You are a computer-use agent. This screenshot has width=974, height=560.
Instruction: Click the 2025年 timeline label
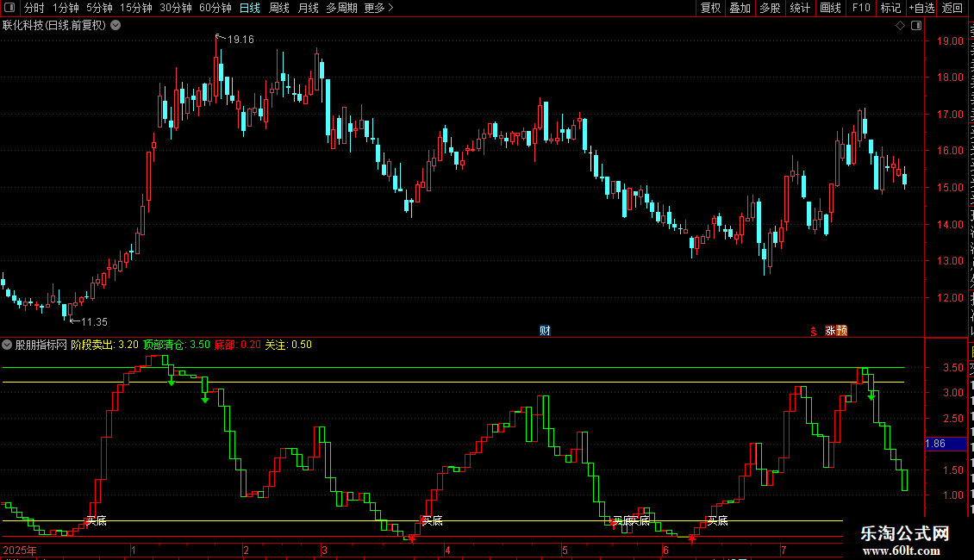tap(20, 550)
